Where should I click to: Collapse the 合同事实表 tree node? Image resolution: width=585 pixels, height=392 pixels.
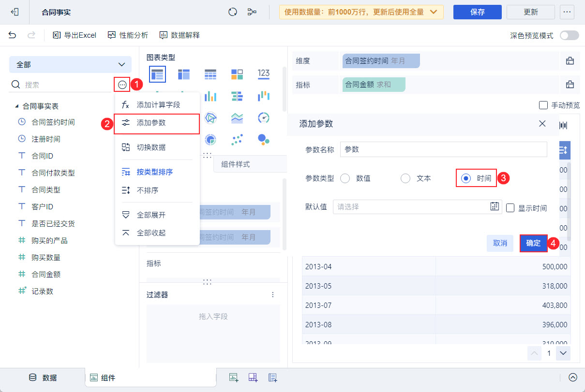click(16, 106)
